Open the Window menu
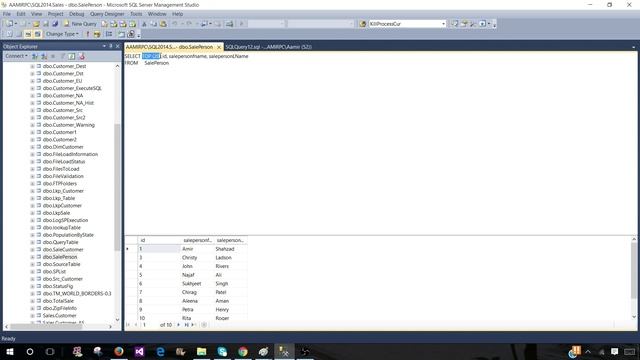 click(157, 14)
